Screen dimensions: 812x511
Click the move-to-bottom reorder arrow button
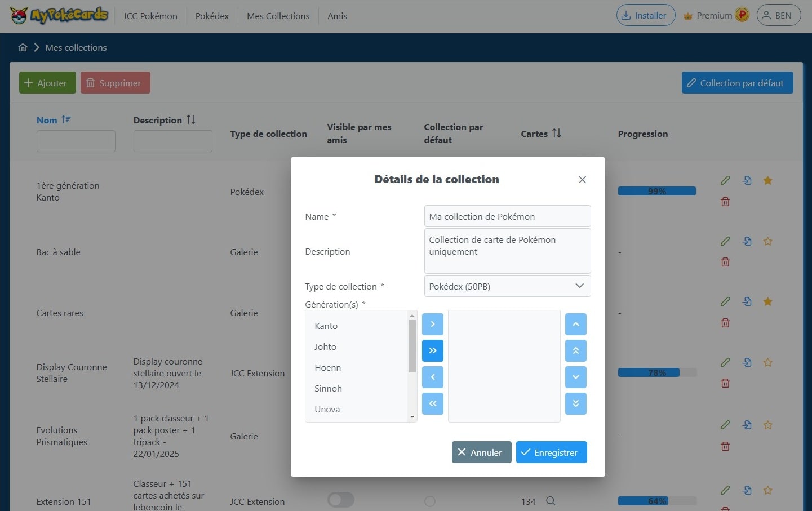[575, 403]
